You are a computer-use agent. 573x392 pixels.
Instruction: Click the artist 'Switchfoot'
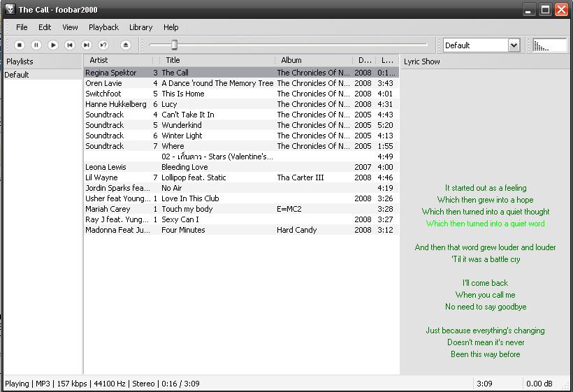pyautogui.click(x=103, y=94)
